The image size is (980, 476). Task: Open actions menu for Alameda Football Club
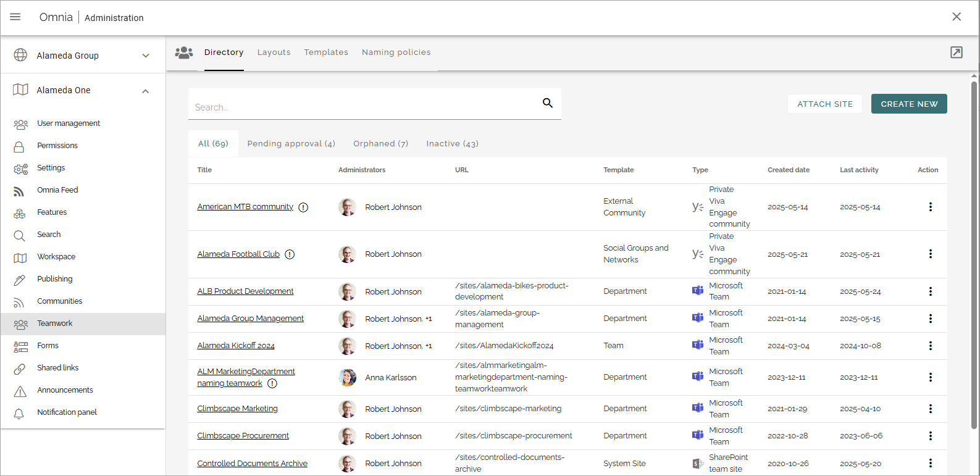931,254
